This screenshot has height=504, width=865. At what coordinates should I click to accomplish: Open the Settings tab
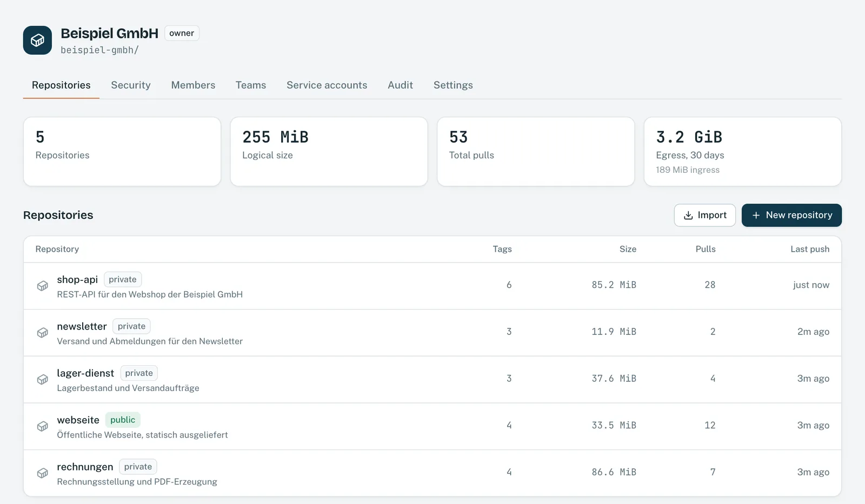pos(453,85)
